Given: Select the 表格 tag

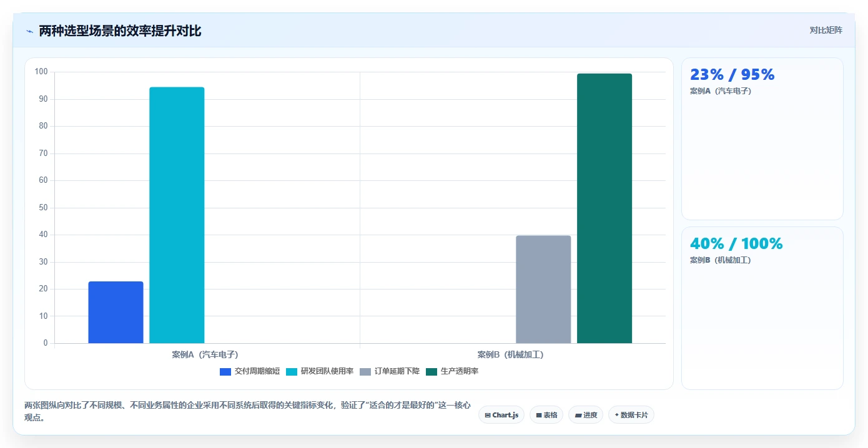Looking at the screenshot, I should pos(546,415).
